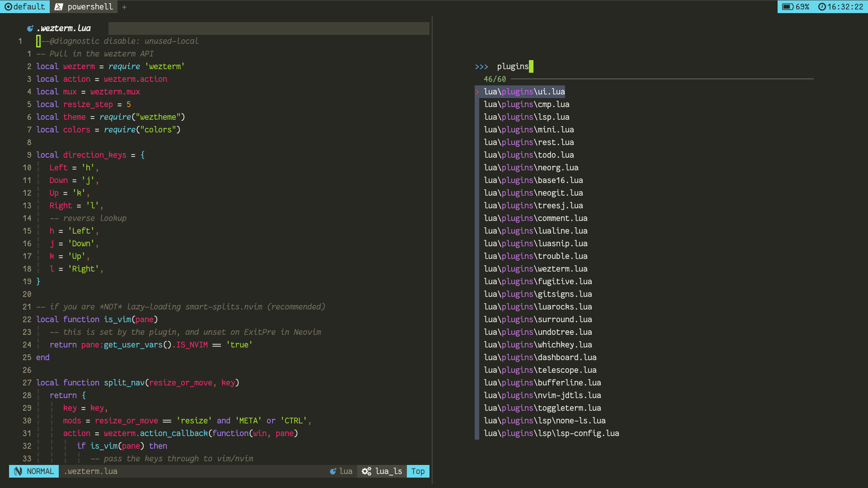
Task: Click the Top position indicator in statusline
Action: pos(418,471)
